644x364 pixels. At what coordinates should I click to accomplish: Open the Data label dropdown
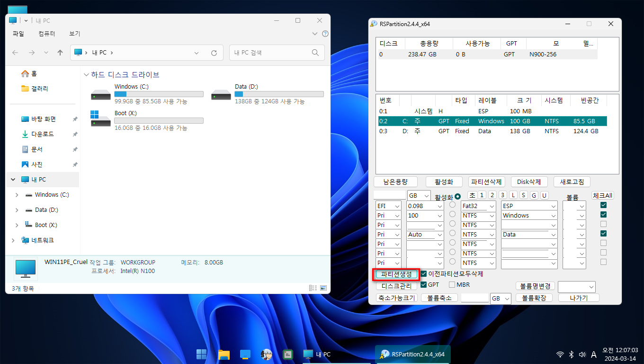pyautogui.click(x=553, y=235)
